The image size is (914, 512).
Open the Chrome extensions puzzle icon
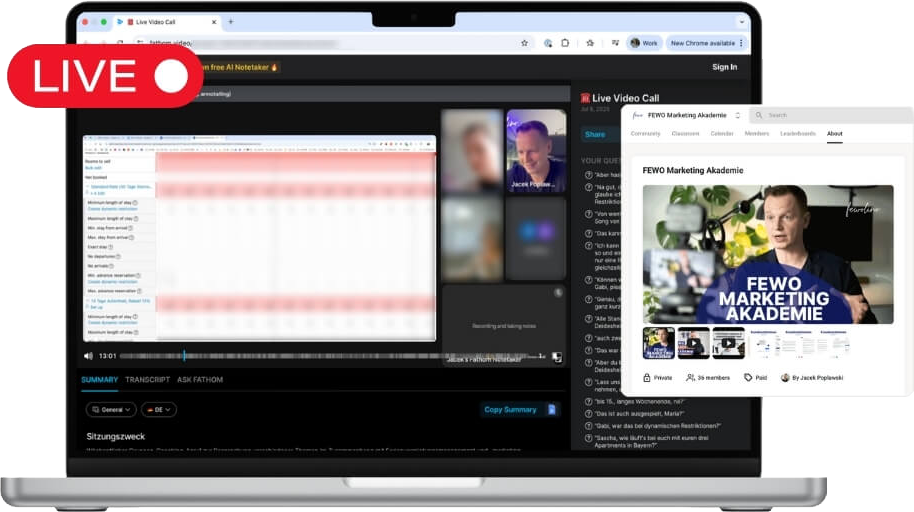(x=566, y=43)
